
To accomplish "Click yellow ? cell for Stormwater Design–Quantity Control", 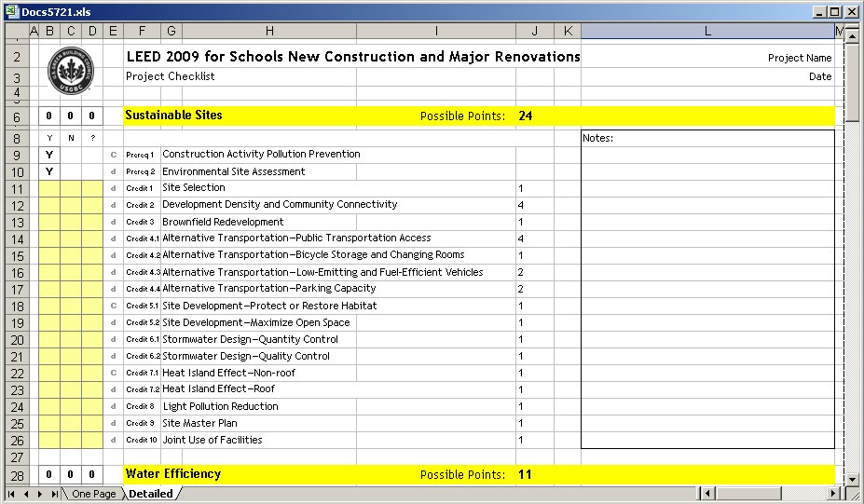I will click(x=92, y=339).
